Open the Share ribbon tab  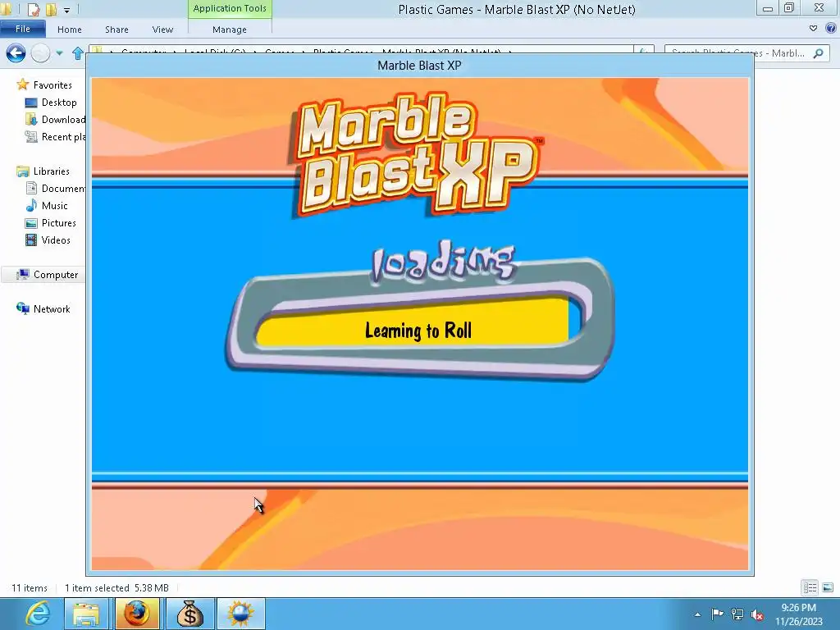[116, 30]
